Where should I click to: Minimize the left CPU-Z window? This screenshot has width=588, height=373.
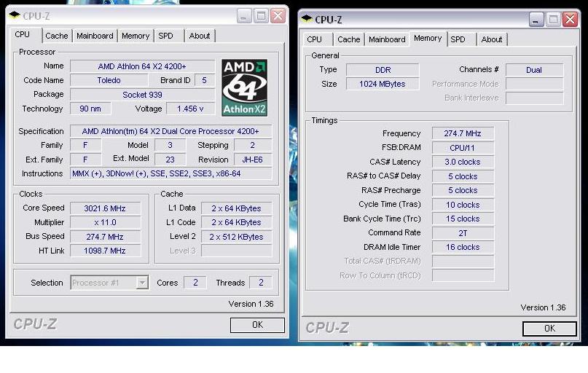point(244,16)
